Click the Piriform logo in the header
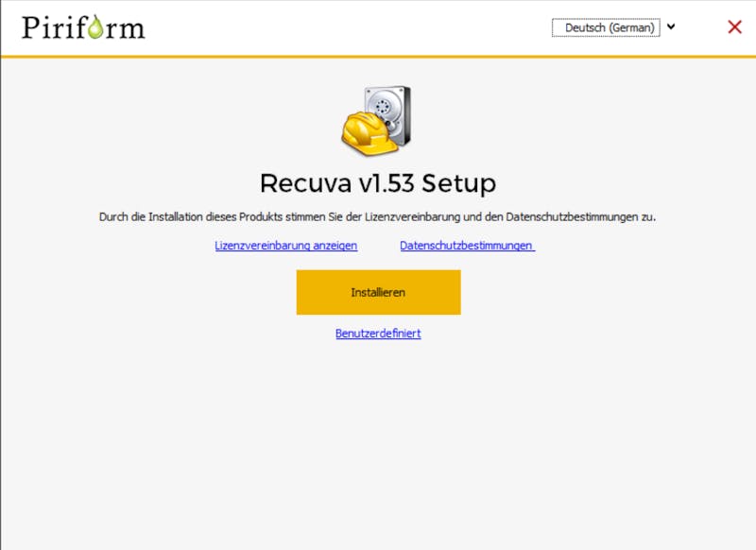The height and width of the screenshot is (550, 756). click(x=83, y=27)
